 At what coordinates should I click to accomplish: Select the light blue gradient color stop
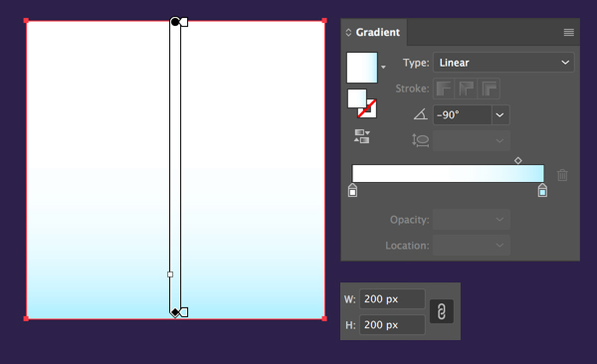click(542, 190)
